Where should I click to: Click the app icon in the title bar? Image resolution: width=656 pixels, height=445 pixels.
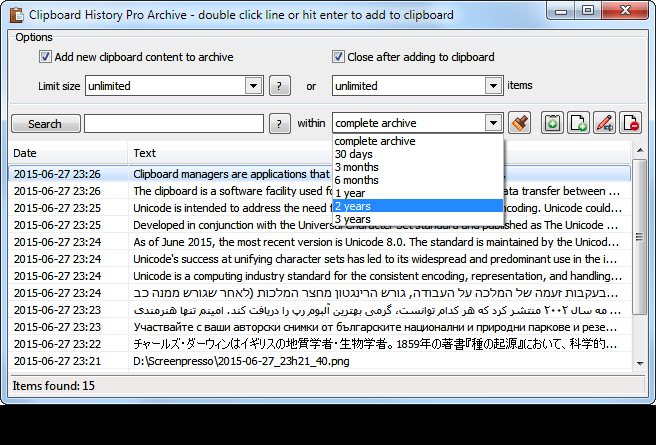tap(16, 15)
